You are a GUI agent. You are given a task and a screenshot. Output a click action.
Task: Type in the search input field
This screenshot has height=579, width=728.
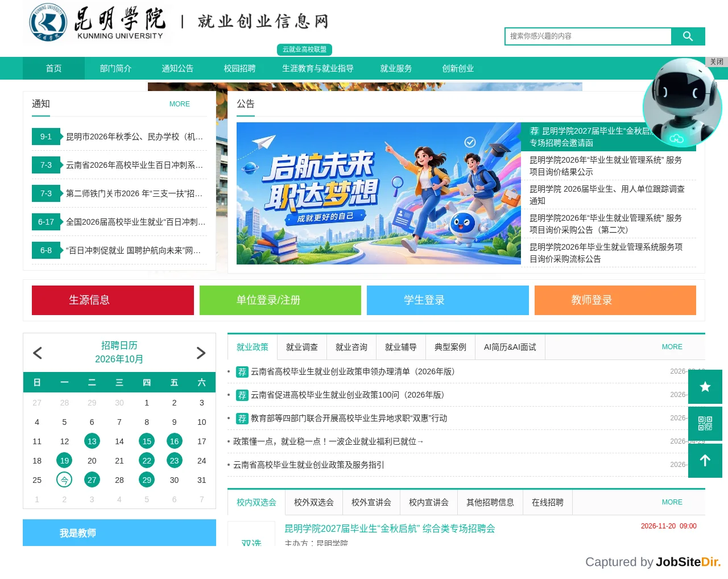pyautogui.click(x=588, y=36)
